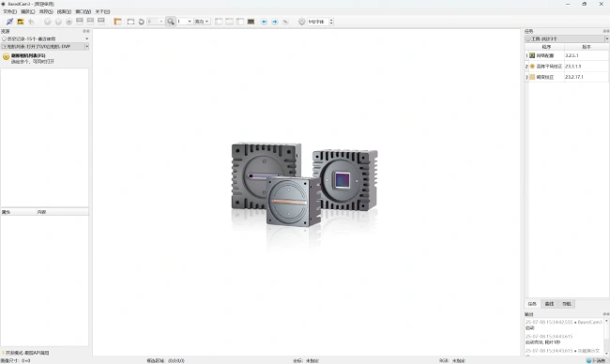Switch to the third bottom tab in task panel

click(x=567, y=304)
